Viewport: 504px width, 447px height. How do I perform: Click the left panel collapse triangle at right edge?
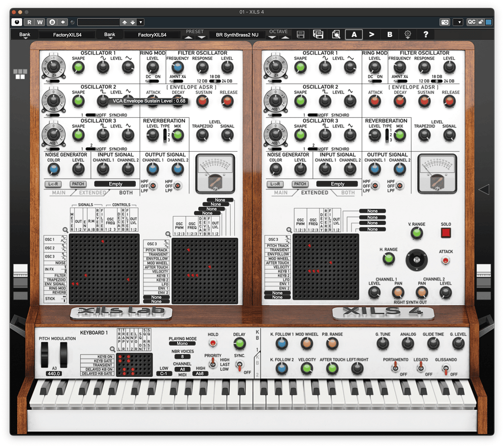pyautogui.click(x=484, y=190)
